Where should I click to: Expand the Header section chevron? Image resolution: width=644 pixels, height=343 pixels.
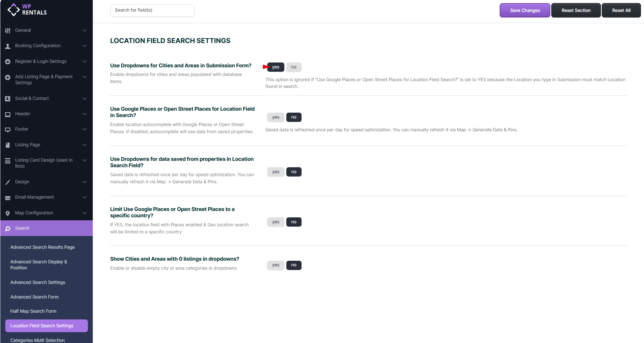click(85, 114)
